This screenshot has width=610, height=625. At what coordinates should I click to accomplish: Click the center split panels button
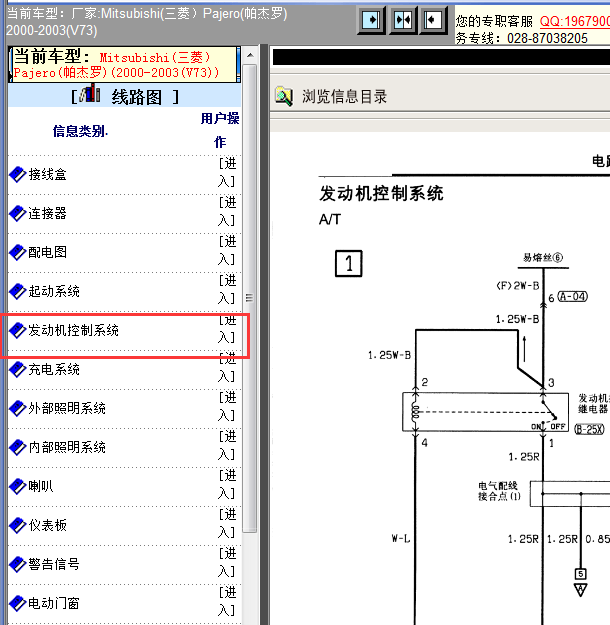click(x=403, y=20)
